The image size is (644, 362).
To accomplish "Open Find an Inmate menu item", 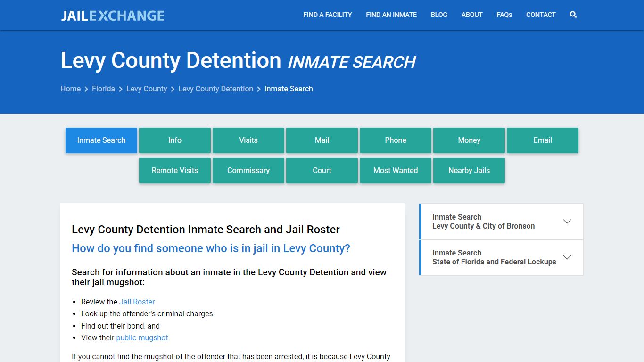I will click(x=391, y=15).
